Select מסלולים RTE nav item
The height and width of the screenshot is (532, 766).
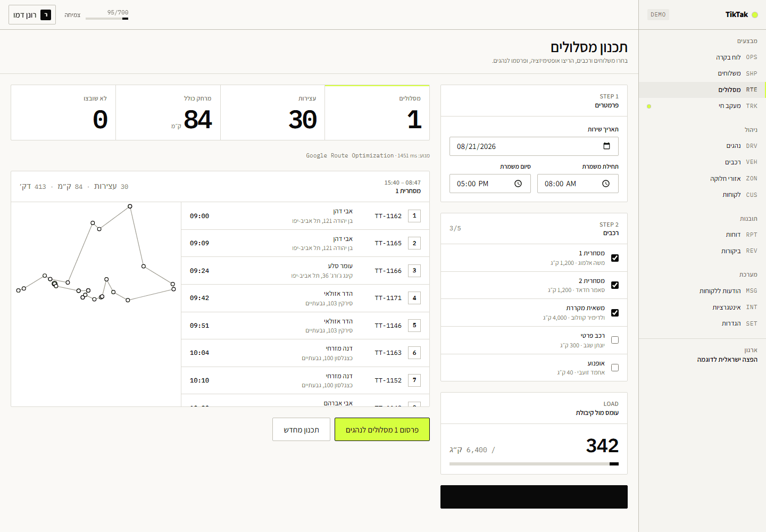(702, 90)
